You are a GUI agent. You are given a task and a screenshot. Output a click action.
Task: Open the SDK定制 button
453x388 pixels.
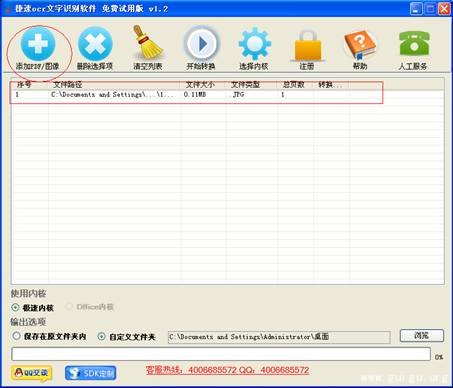tap(90, 373)
